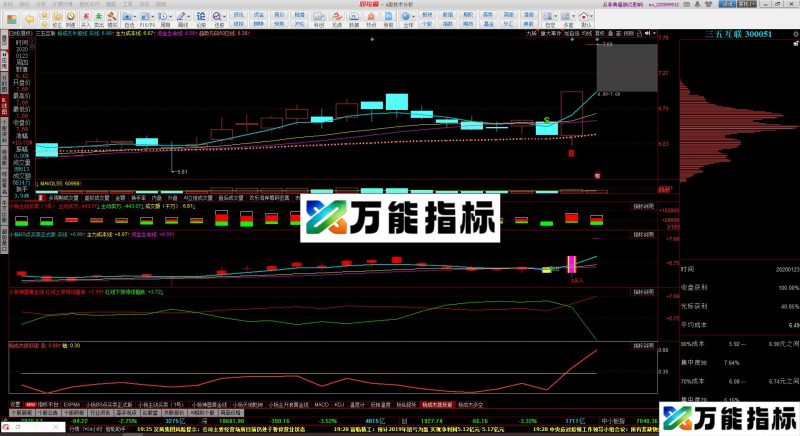Click the 个股新闻 button

[22, 413]
